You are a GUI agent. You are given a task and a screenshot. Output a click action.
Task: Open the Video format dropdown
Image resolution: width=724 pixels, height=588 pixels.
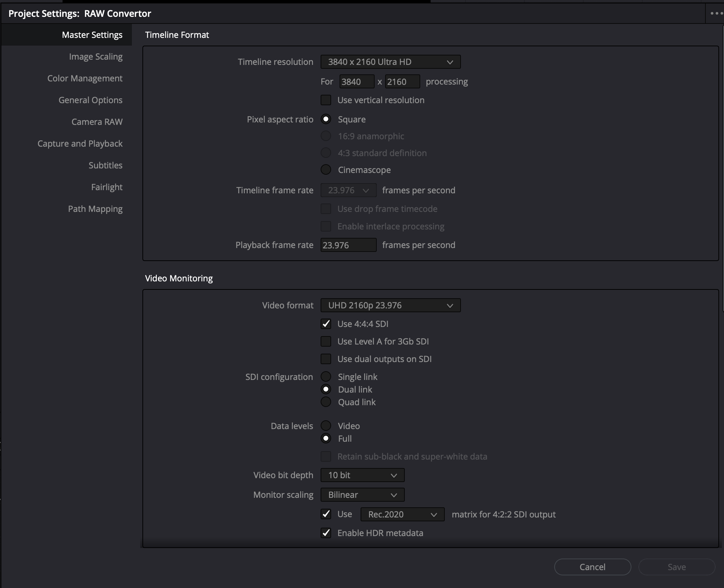(x=390, y=305)
